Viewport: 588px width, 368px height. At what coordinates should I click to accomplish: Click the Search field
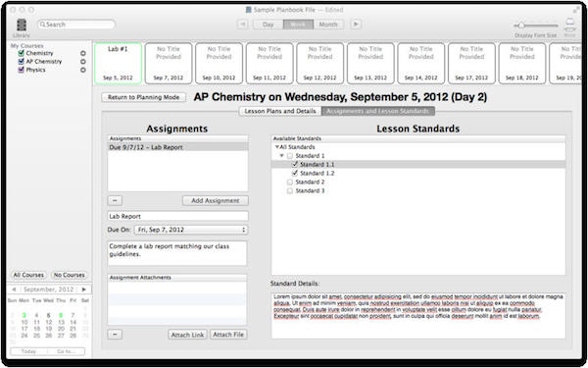(76, 25)
